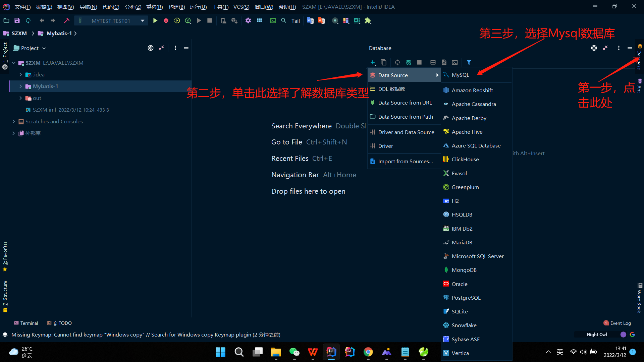Open the Terminal tool window tab
This screenshot has height=362, width=644.
pos(26,323)
